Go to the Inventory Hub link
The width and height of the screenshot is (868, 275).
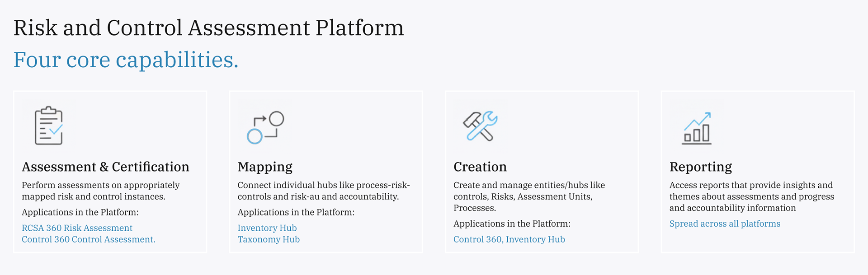[267, 228]
